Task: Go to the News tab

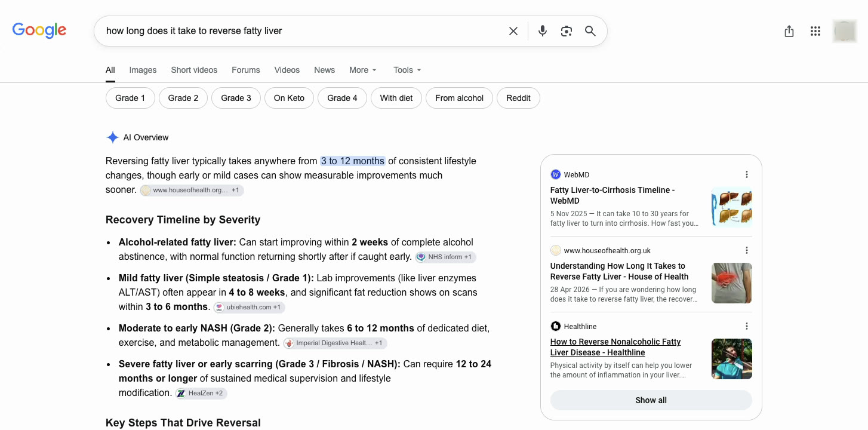Action: [x=324, y=70]
